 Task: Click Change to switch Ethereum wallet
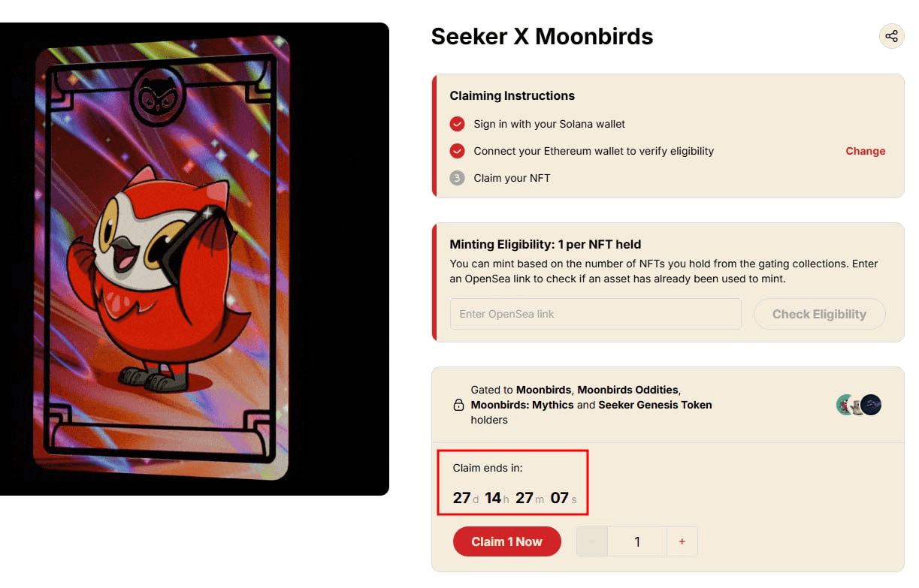click(865, 151)
